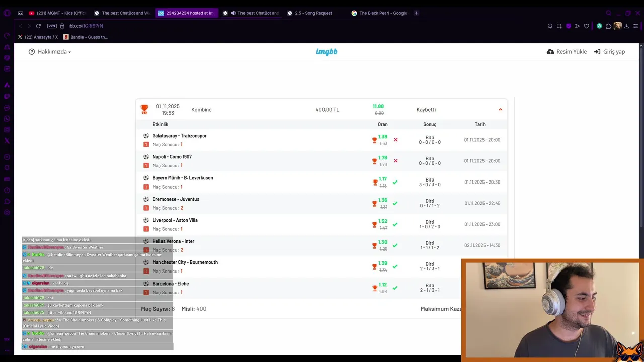The width and height of the screenshot is (644, 362).
Task: Open a new tab with plus button
Action: [x=416, y=13]
